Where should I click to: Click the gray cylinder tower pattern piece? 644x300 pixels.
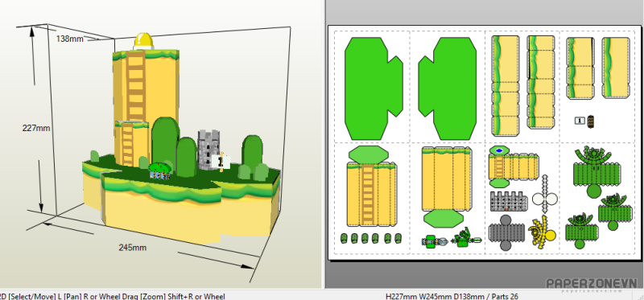click(506, 232)
